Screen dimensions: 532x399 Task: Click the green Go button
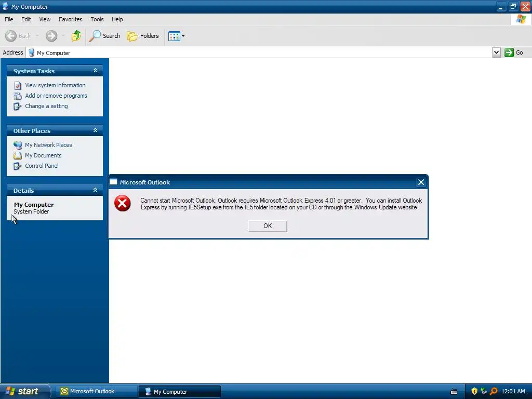(514, 52)
